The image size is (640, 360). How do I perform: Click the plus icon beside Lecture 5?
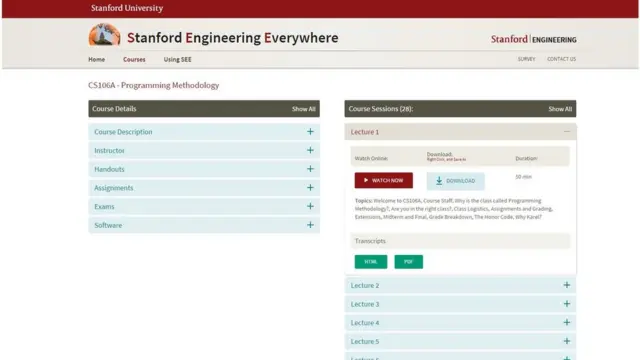[x=567, y=341]
